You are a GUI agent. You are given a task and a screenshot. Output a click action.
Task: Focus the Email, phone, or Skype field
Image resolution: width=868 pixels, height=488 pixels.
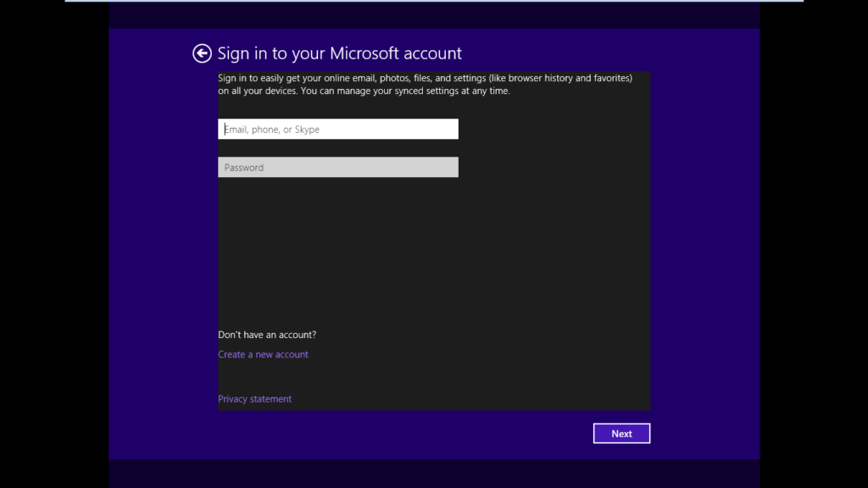[x=337, y=130]
